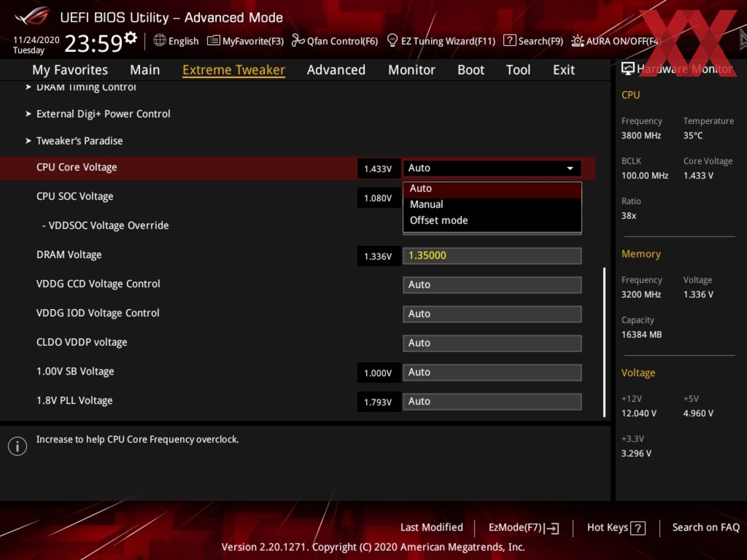Click EZ Tuning Wizard(F11) label
The width and height of the screenshot is (747, 560).
point(448,41)
